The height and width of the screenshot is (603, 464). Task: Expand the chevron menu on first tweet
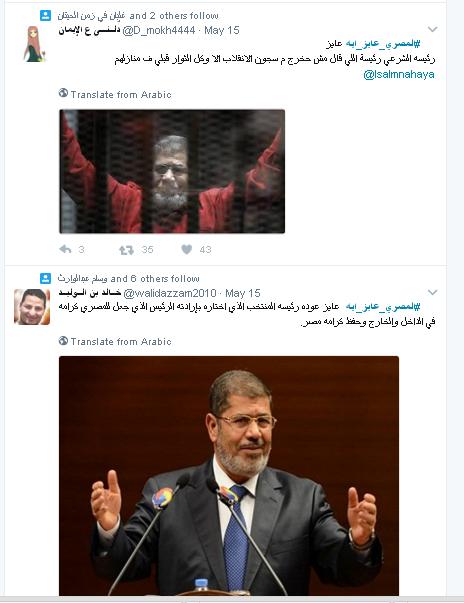432,29
